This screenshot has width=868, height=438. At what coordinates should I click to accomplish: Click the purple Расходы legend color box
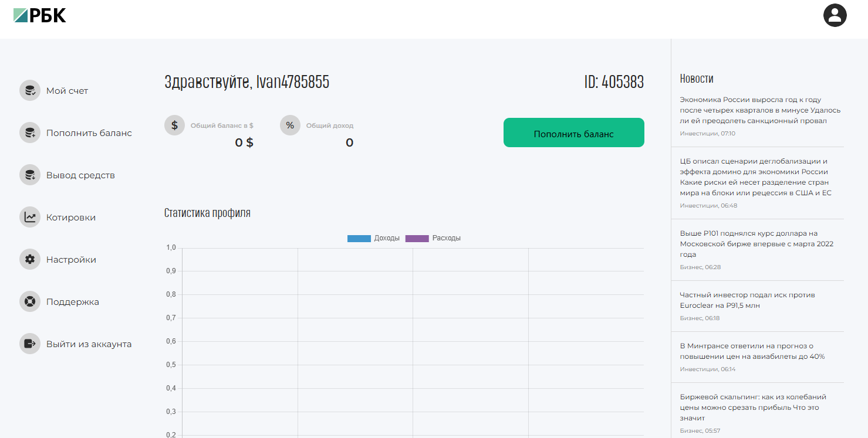(x=417, y=239)
